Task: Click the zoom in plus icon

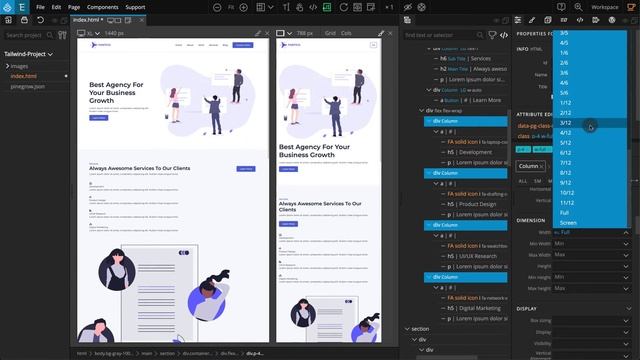Action: (x=244, y=7)
